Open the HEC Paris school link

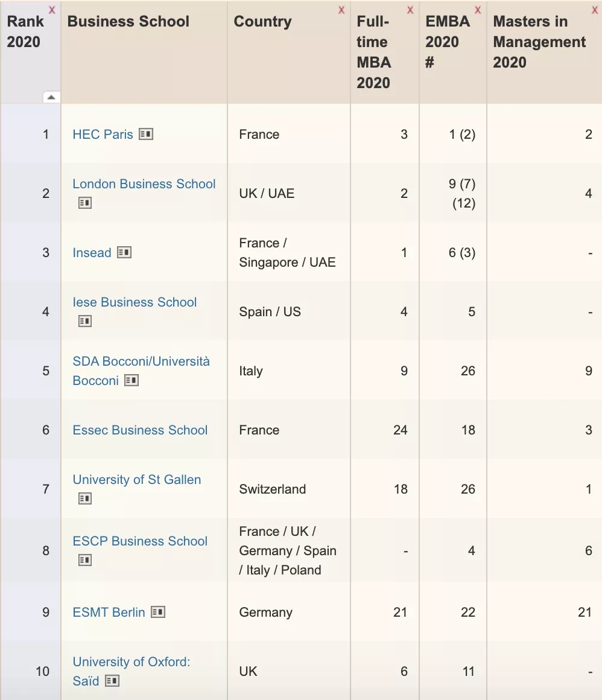tap(103, 134)
